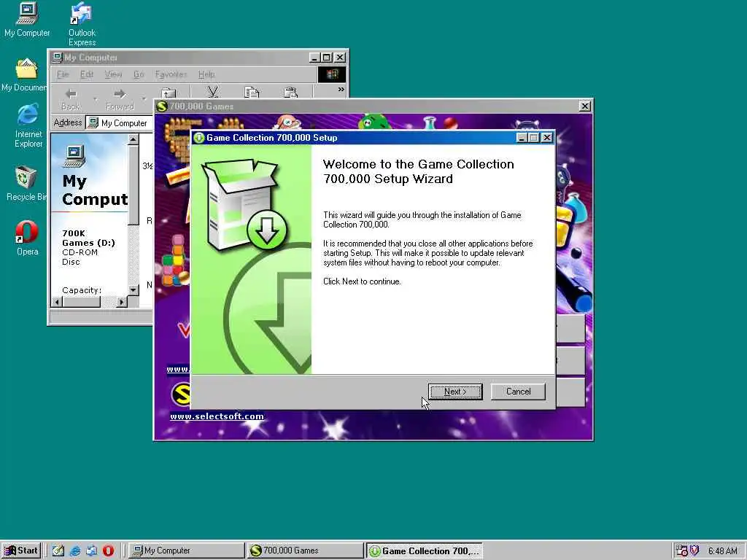Open Favorites menu in My Computer window
The width and height of the screenshot is (747, 560).
point(171,74)
